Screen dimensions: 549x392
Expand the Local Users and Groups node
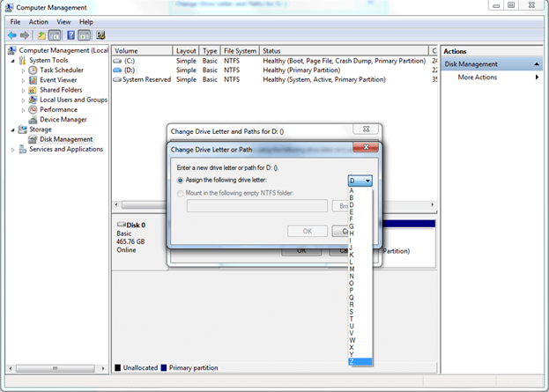click(x=23, y=100)
